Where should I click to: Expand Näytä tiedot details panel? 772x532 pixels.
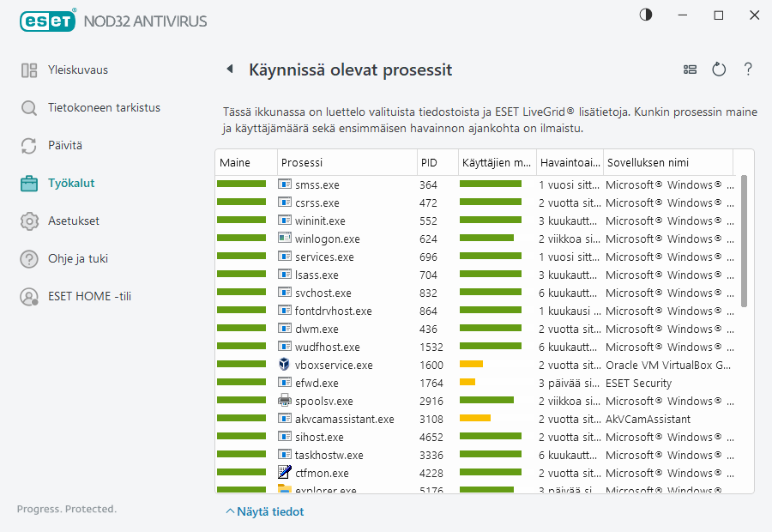(265, 511)
